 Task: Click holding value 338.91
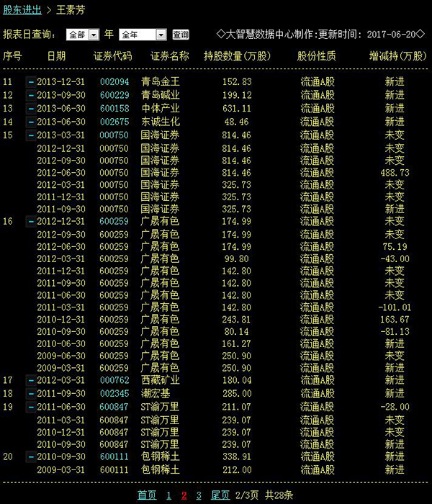click(237, 456)
